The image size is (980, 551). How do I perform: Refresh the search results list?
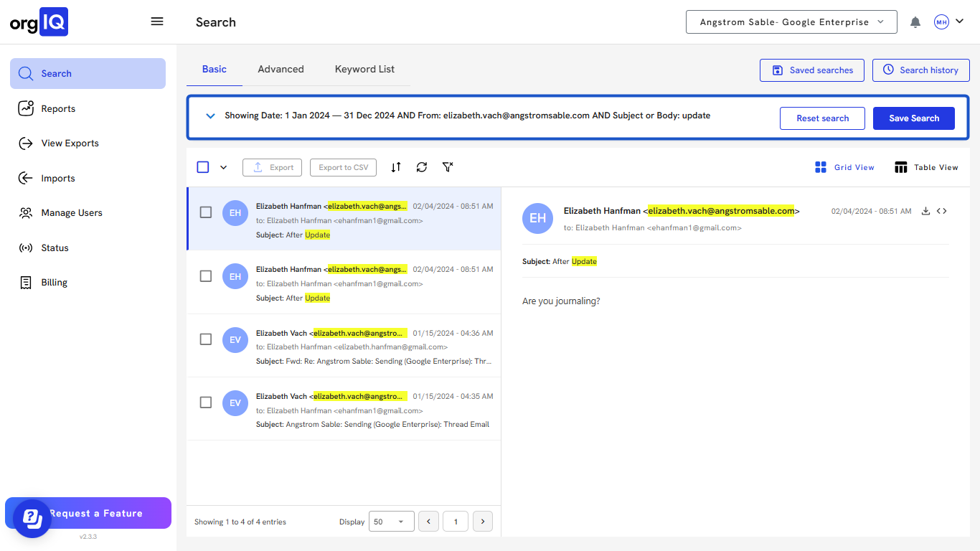point(422,167)
